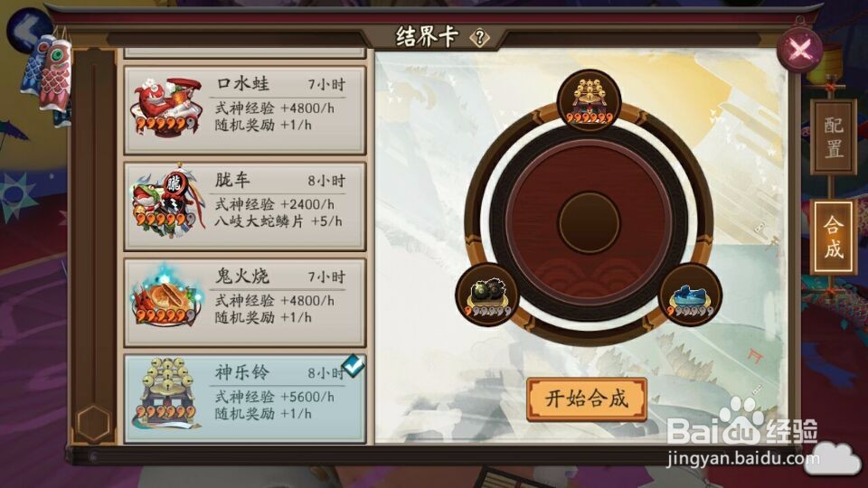This screenshot has width=868, height=488.
Task: Close the 结界卡 panel with X
Action: [799, 50]
